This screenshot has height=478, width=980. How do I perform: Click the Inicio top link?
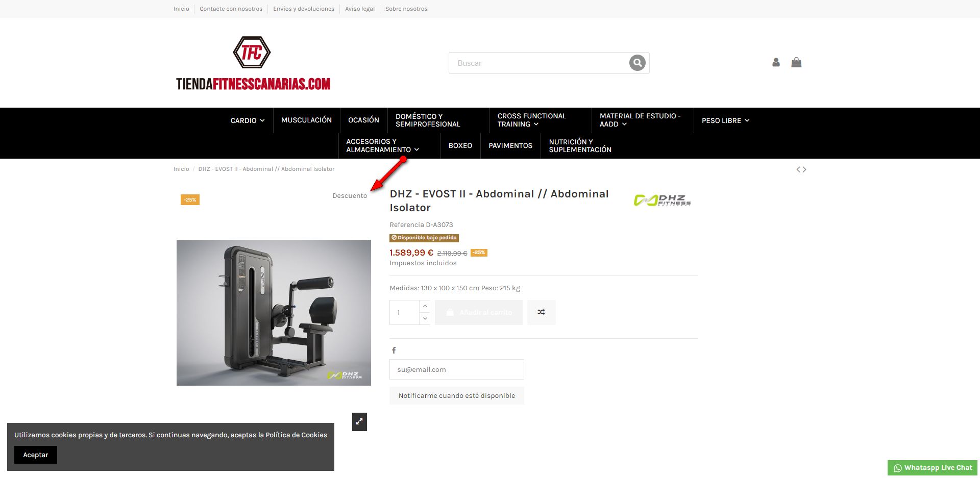[x=181, y=9]
